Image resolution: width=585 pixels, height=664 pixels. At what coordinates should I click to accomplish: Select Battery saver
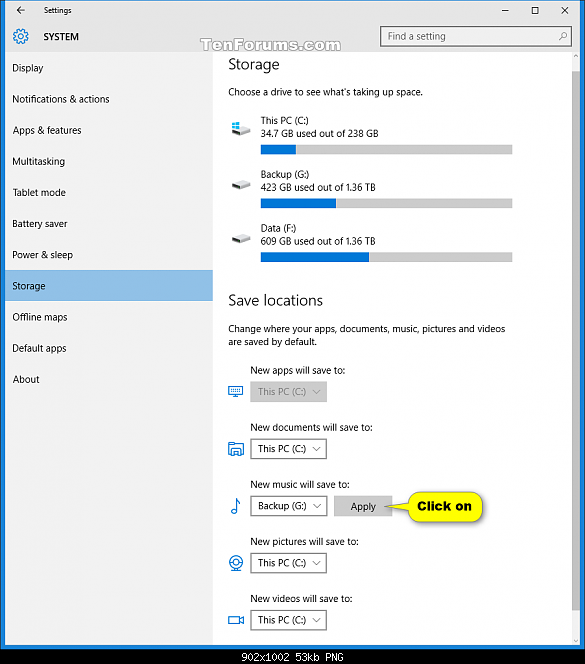tap(109, 224)
